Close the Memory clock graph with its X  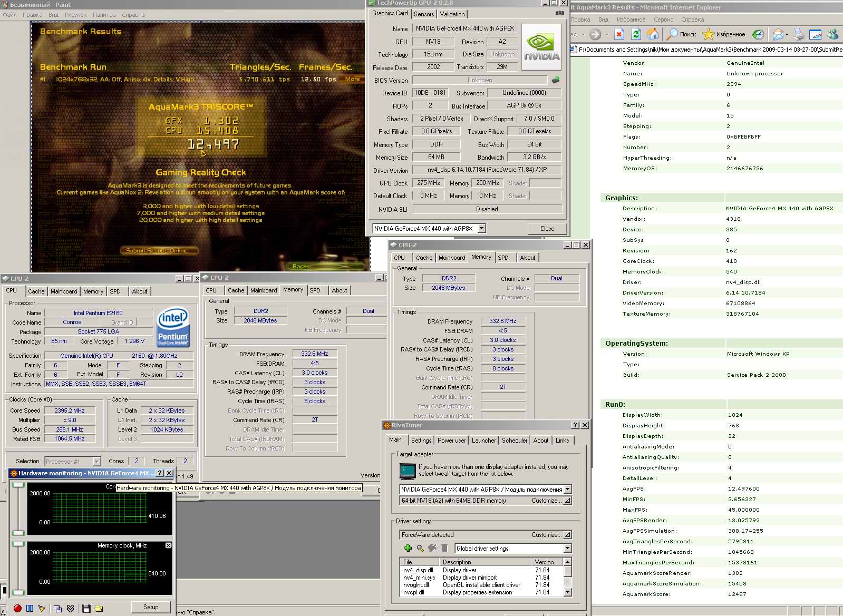click(168, 545)
